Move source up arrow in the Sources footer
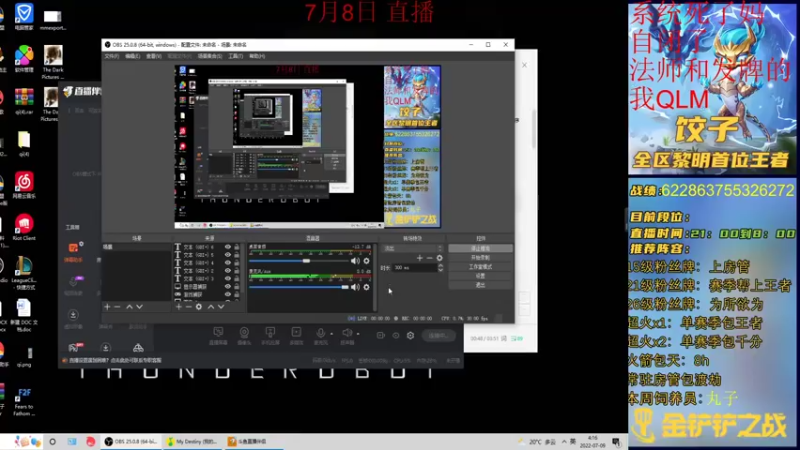The height and width of the screenshot is (450, 800). [x=210, y=307]
